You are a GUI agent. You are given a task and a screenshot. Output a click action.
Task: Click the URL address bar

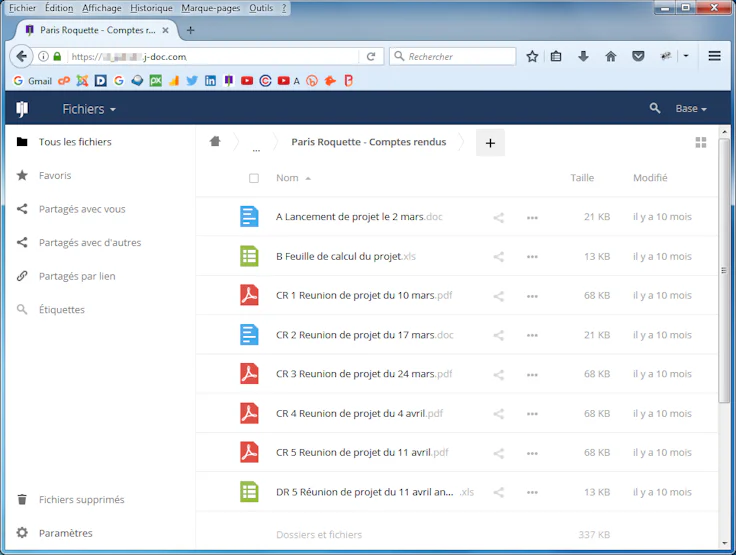(214, 57)
